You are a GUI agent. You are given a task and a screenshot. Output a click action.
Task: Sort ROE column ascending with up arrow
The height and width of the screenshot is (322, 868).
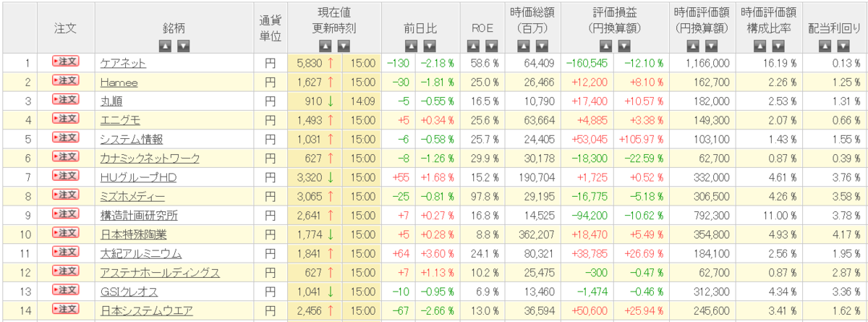(473, 46)
